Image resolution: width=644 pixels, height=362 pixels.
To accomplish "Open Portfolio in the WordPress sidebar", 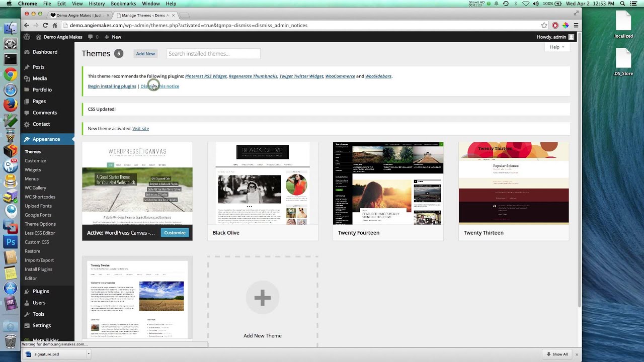I will (42, 89).
